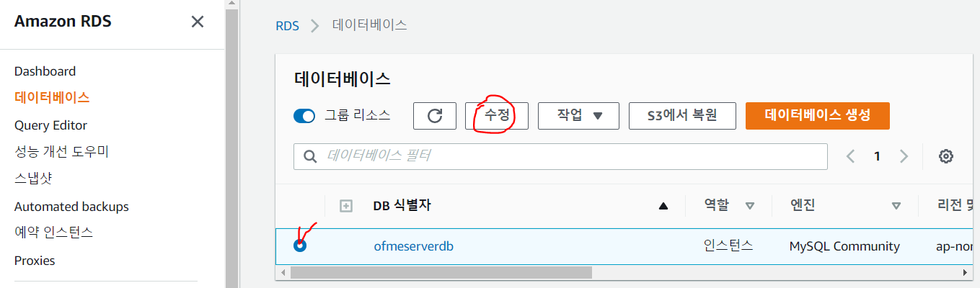980x288 pixels.
Task: Open Automated backups in sidebar
Action: (x=71, y=207)
